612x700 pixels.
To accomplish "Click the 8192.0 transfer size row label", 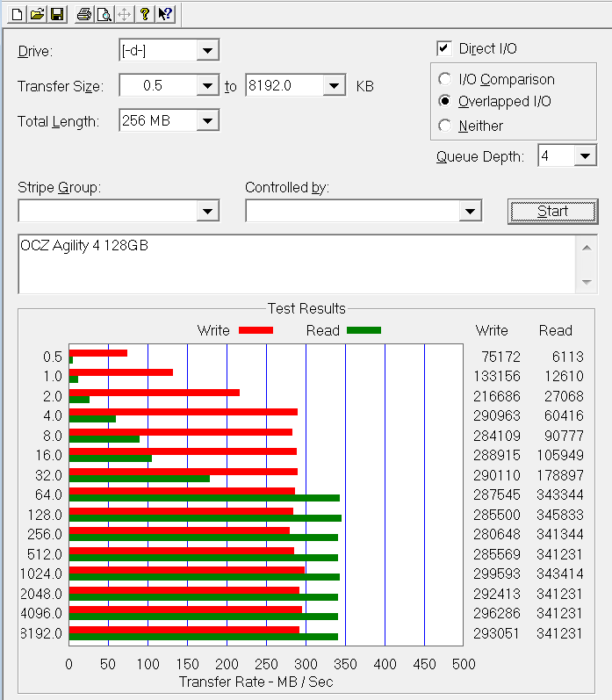I will click(x=41, y=633).
